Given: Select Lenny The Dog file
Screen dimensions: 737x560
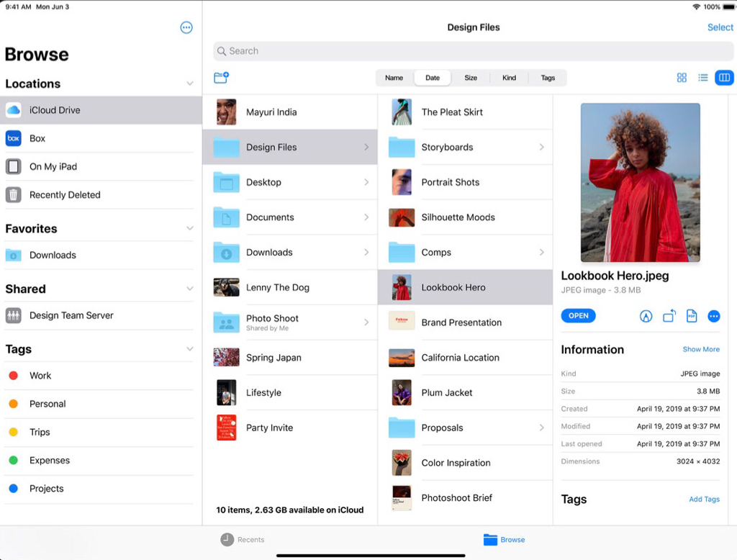Looking at the screenshot, I should 290,287.
